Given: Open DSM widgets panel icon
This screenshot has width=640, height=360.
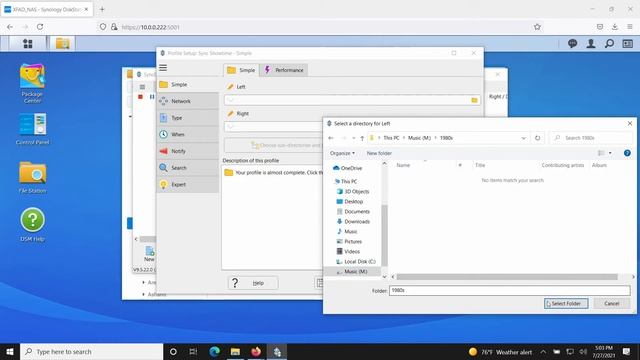Looking at the screenshot, I should 628,43.
